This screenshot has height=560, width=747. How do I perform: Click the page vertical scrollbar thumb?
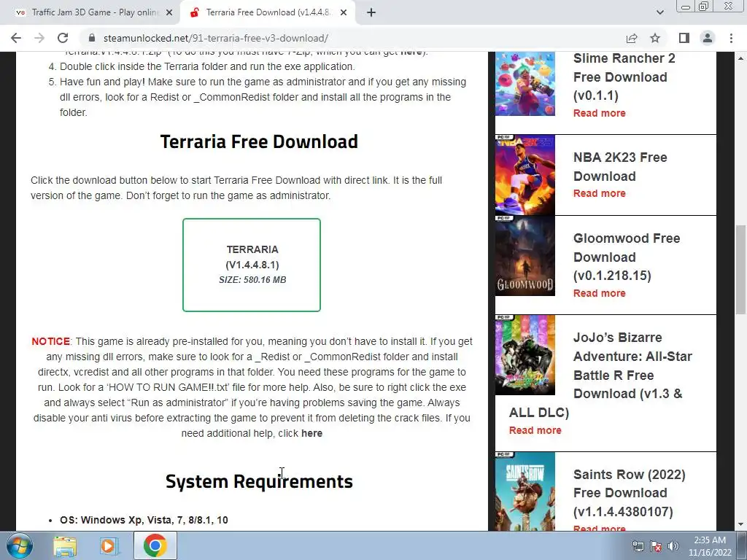740,270
